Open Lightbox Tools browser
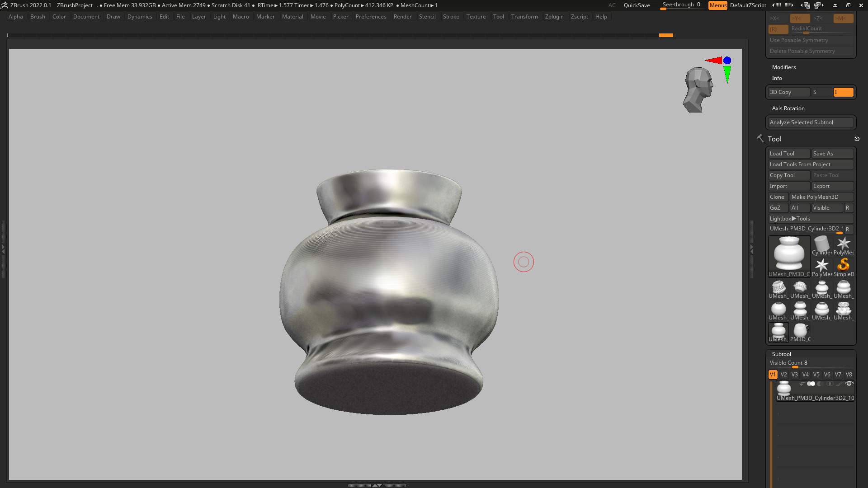Viewport: 868px width, 488px height. tap(811, 219)
